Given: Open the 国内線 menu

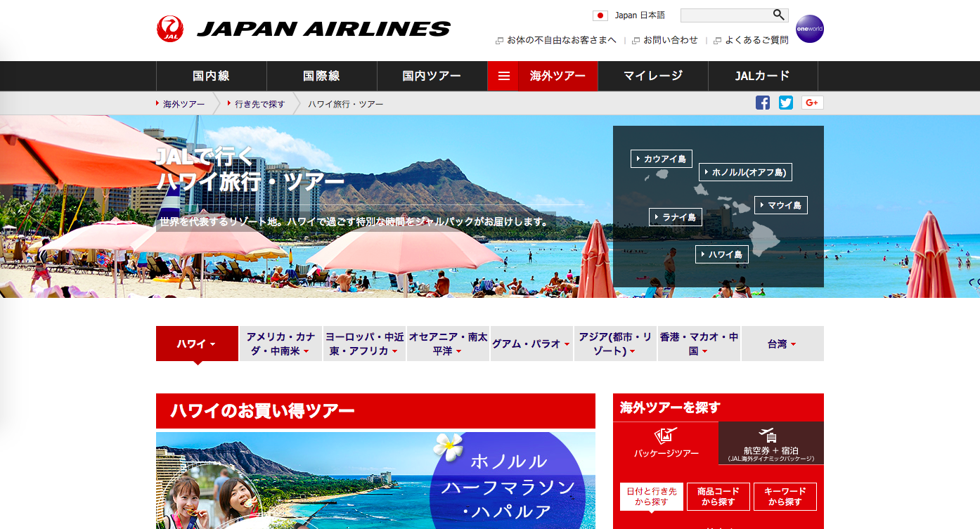Looking at the screenshot, I should point(211,76).
